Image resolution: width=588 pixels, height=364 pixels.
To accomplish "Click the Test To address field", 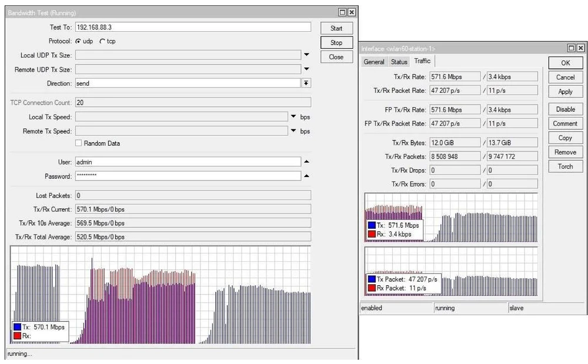I will (194, 27).
